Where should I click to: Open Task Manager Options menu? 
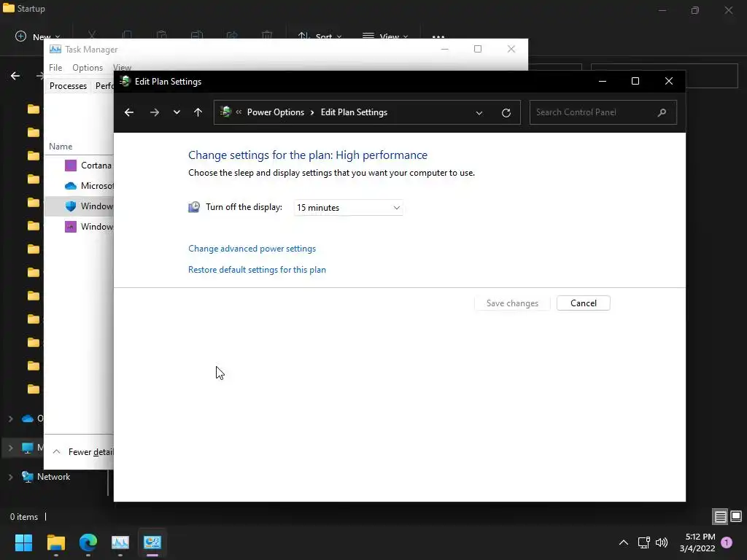88,68
